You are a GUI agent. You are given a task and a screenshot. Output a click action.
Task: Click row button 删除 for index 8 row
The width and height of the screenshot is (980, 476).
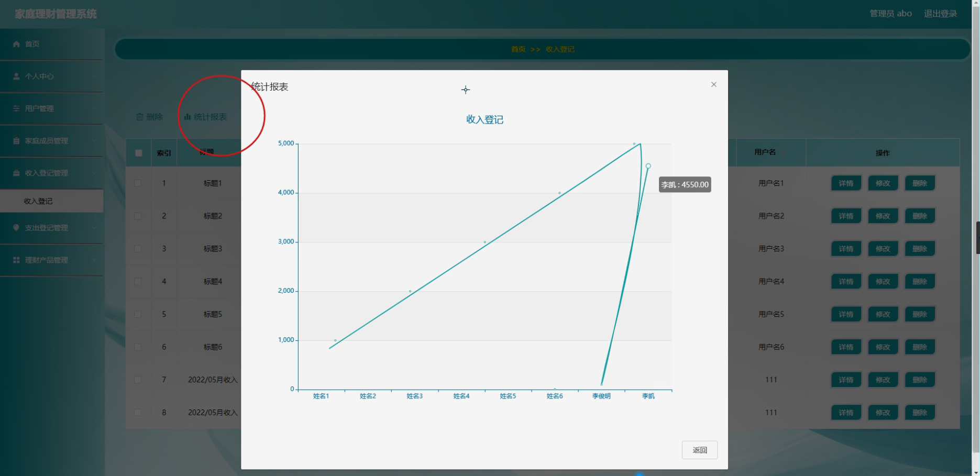pos(920,413)
